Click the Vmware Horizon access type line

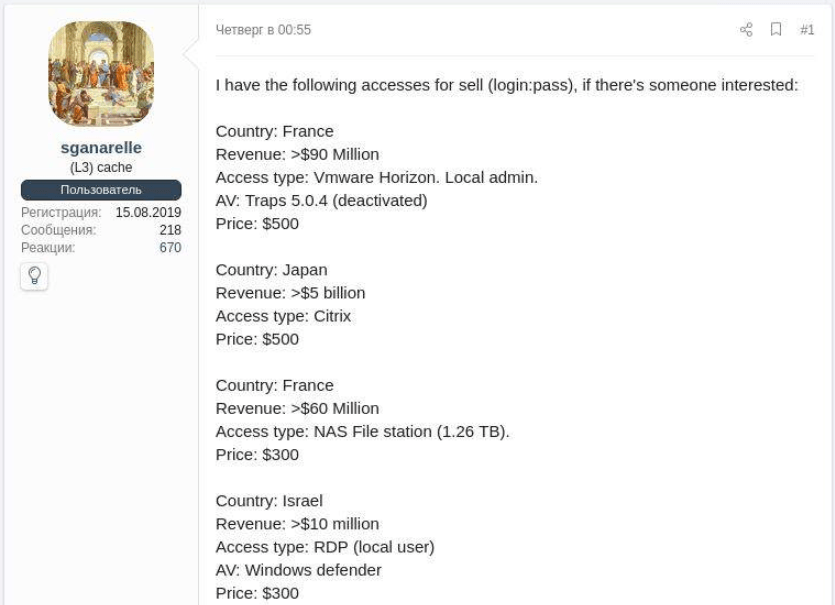coord(376,177)
